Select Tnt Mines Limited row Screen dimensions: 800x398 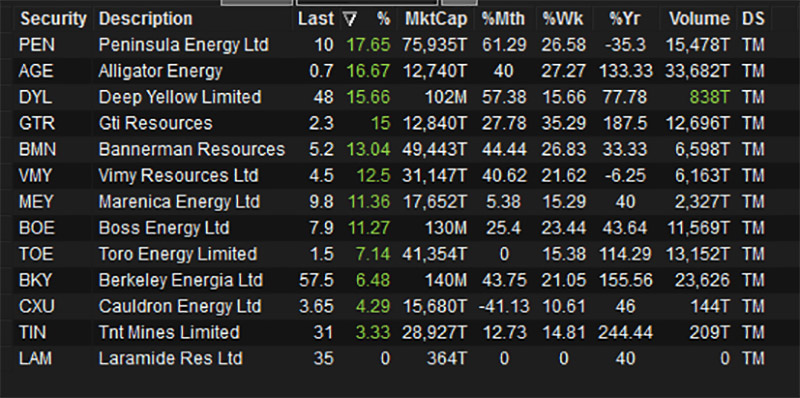(x=392, y=332)
